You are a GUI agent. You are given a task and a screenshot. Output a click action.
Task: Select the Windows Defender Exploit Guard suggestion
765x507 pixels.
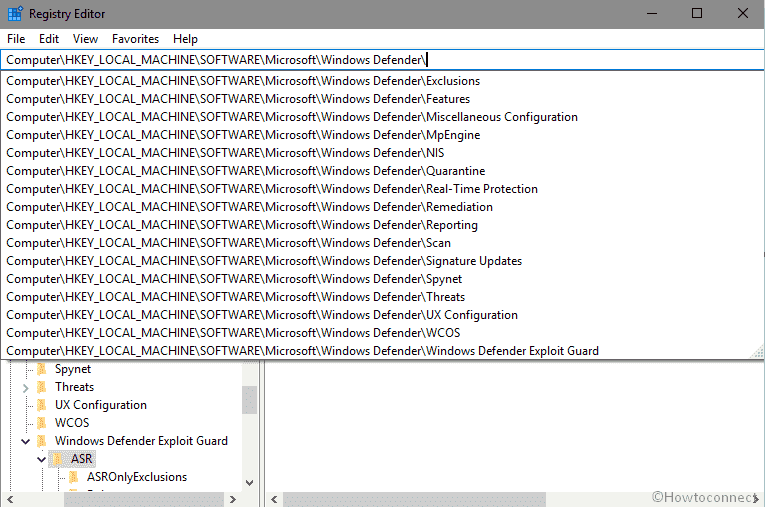[382, 351]
